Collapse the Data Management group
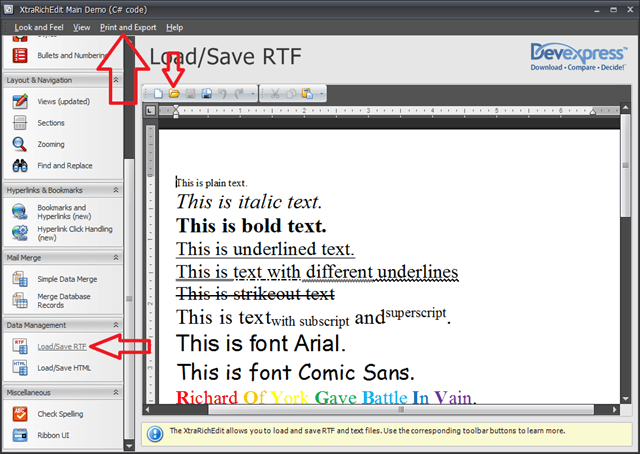 (116, 325)
